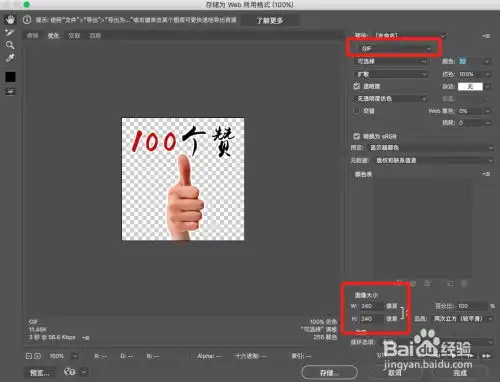Open the 预览 显示器颜色 dropdown
Screen dimensions: 500x382
[x=431, y=147]
